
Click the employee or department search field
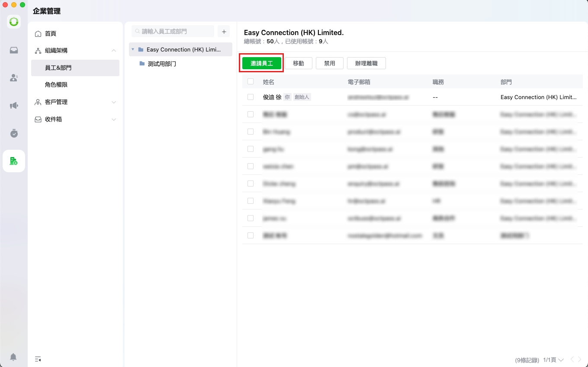[173, 32]
